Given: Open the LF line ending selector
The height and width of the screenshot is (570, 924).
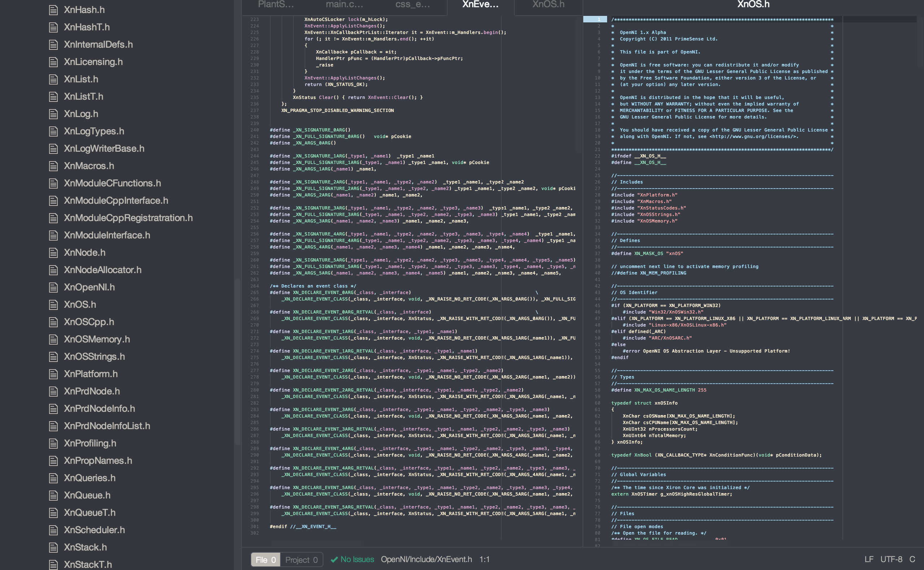Looking at the screenshot, I should pos(869,559).
